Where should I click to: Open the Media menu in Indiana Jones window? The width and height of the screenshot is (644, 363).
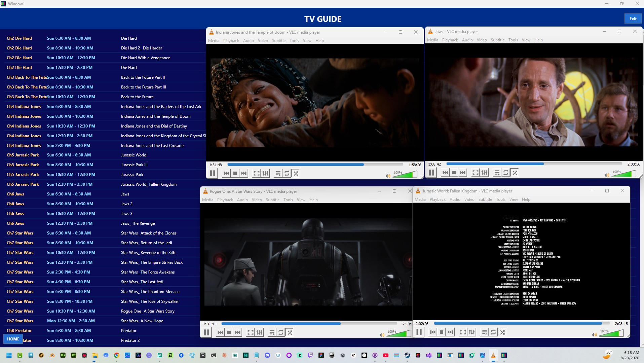[x=214, y=41]
